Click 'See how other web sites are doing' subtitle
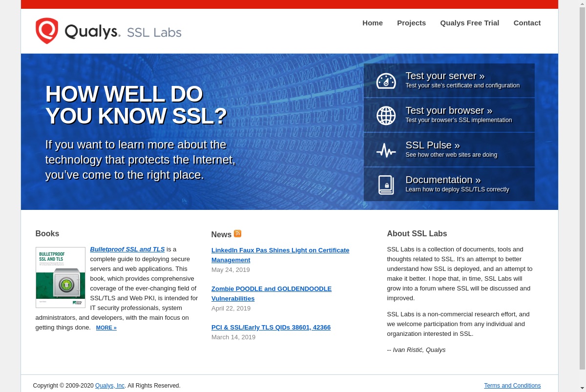Image resolution: width=586 pixels, height=392 pixels. point(451,155)
